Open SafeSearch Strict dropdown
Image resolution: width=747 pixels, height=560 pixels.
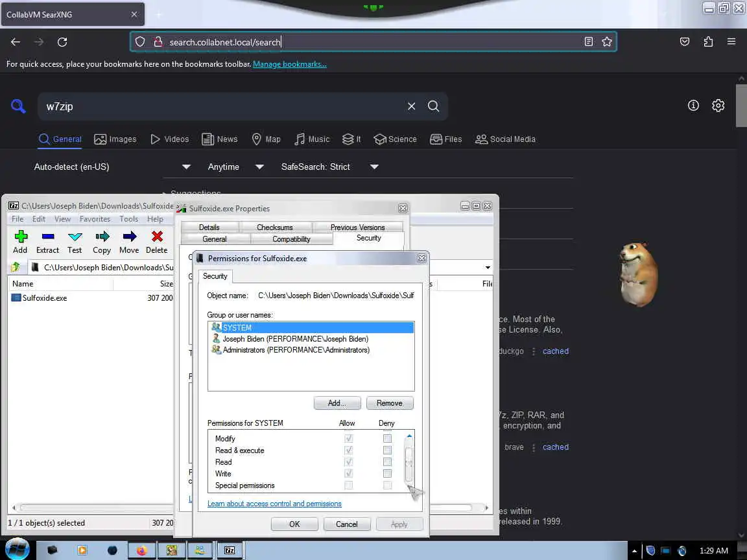click(329, 167)
